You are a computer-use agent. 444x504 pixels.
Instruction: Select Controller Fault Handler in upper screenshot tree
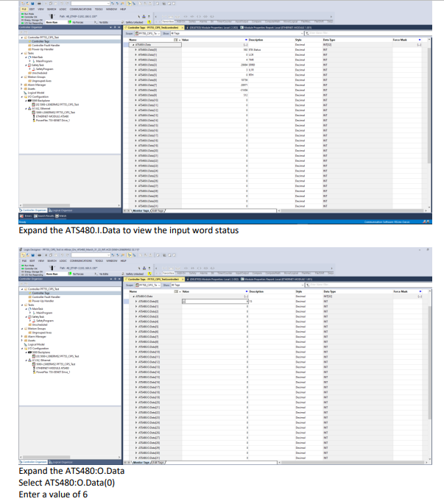point(46,46)
